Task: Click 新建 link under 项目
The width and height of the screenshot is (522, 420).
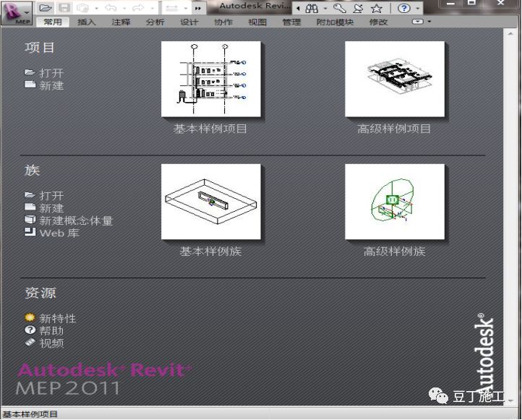Action: (51, 85)
